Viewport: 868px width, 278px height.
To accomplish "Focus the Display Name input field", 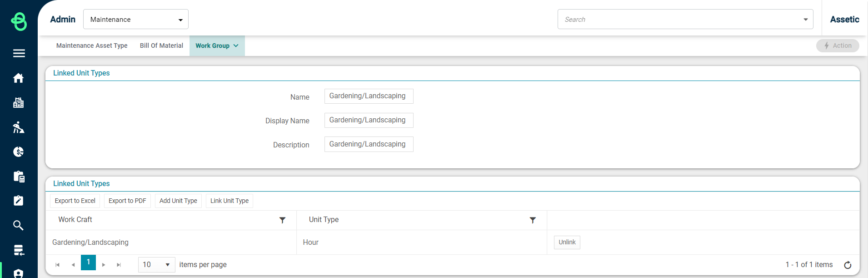I will click(369, 120).
